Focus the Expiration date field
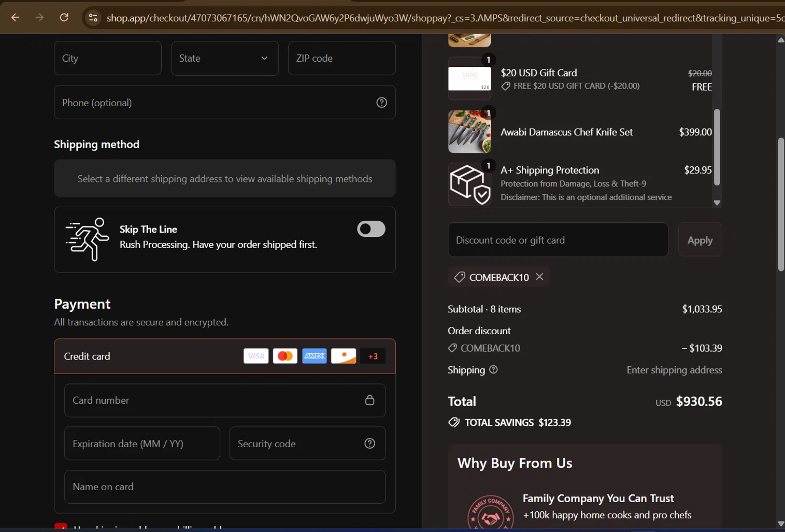This screenshot has width=785, height=532. [142, 444]
